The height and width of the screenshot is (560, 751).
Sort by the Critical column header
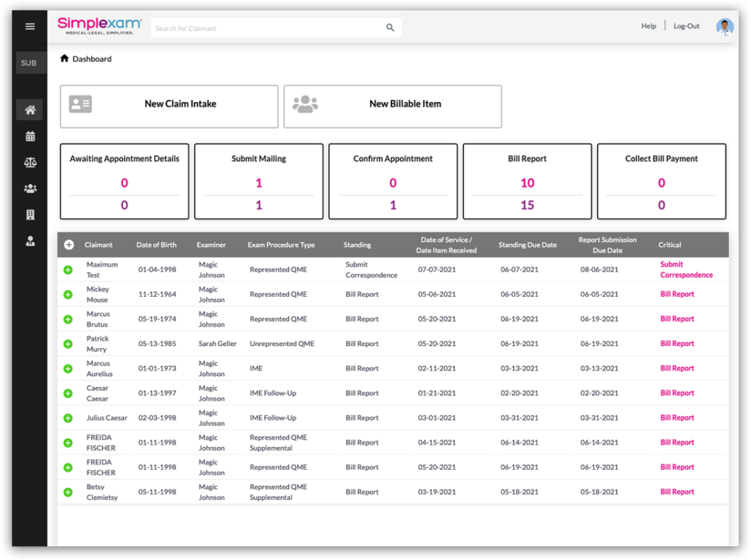point(670,245)
